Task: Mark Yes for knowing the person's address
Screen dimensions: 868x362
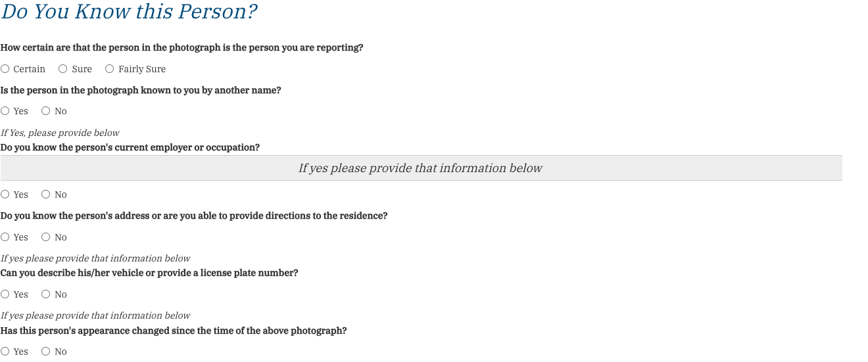Action: [5, 237]
